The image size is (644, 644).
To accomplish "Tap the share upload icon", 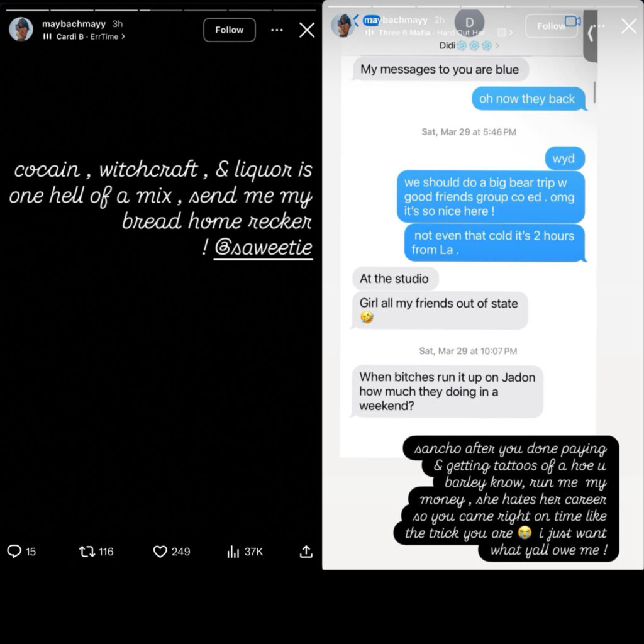I will point(306,551).
